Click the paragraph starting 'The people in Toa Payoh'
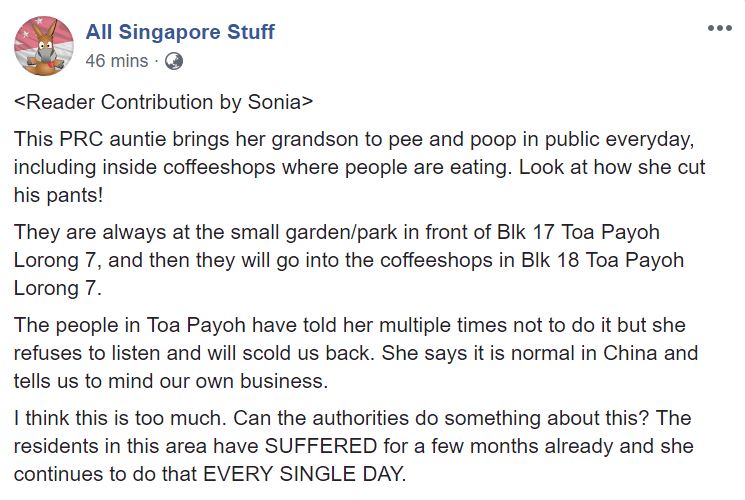The width and height of the screenshot is (745, 500). (355, 354)
